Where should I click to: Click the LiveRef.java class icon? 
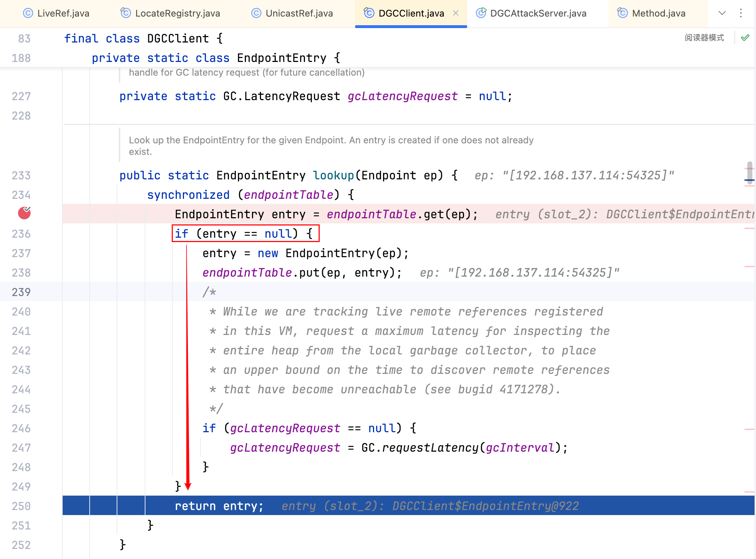28,13
